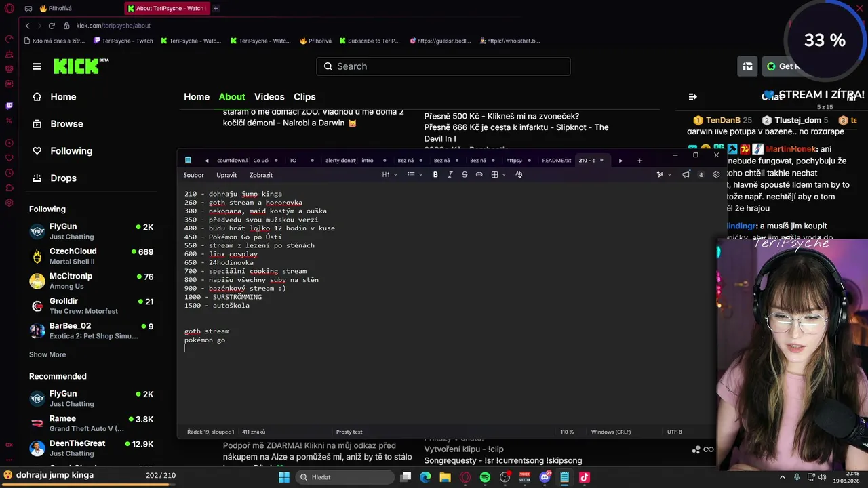Image resolution: width=868 pixels, height=488 pixels.
Task: Open the Soubor menu in Notepad
Action: click(x=193, y=175)
